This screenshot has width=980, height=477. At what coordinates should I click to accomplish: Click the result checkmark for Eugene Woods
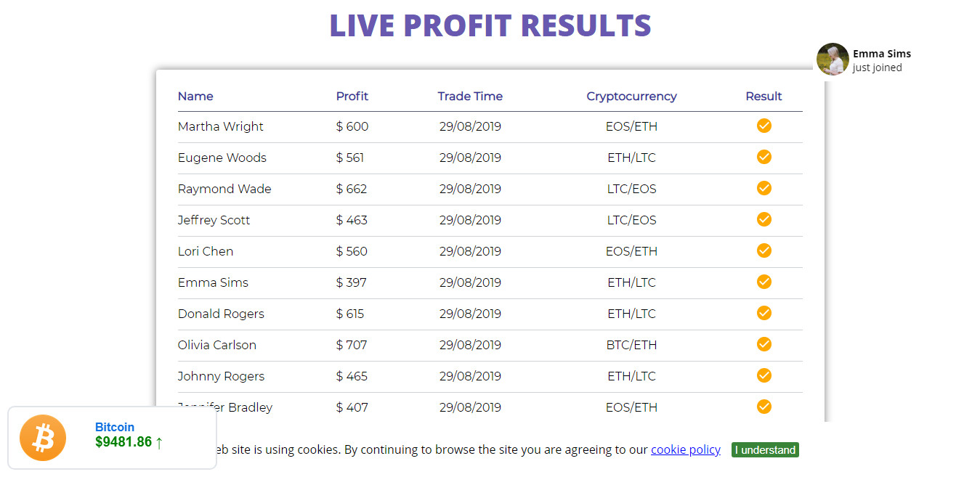tap(764, 157)
